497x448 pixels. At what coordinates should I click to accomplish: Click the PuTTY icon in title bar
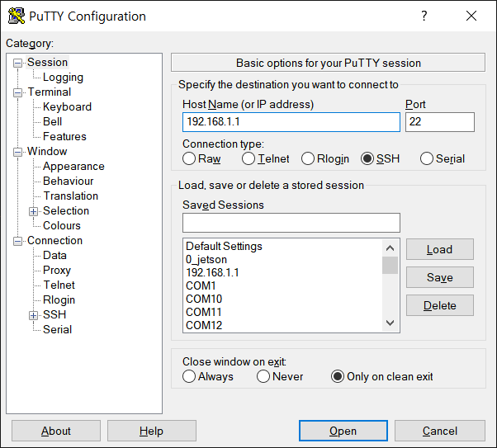pyautogui.click(x=17, y=16)
